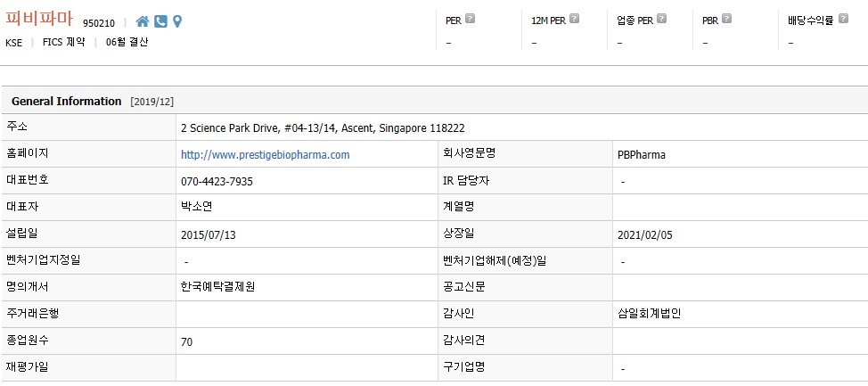Click the 홈페이지 row label
This screenshot has height=386, width=868.
pos(28,153)
